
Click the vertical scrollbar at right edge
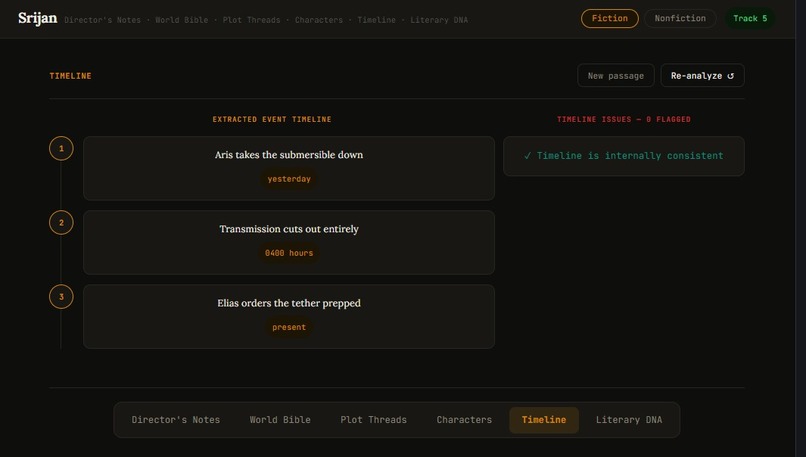tap(800, 228)
